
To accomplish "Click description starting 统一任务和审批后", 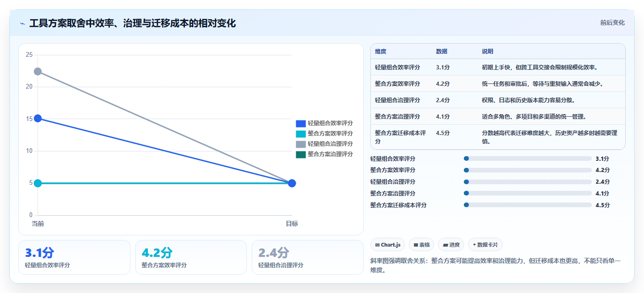I will pos(543,84).
